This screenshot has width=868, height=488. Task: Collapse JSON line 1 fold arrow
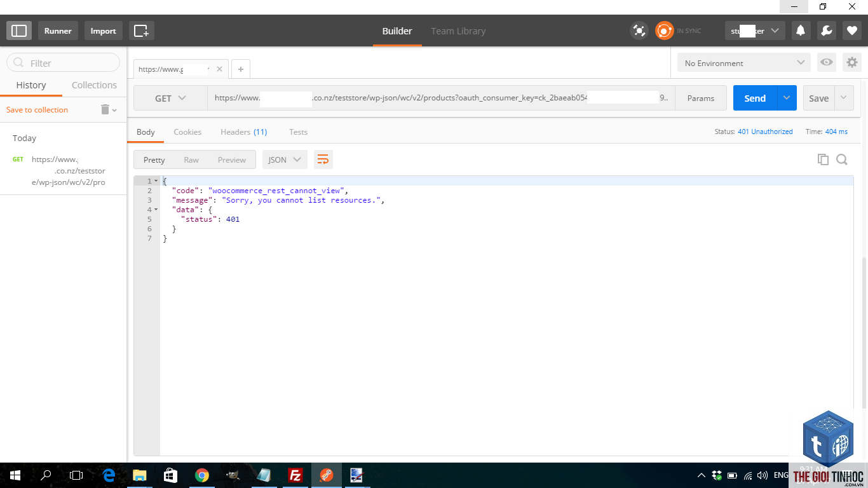point(156,181)
